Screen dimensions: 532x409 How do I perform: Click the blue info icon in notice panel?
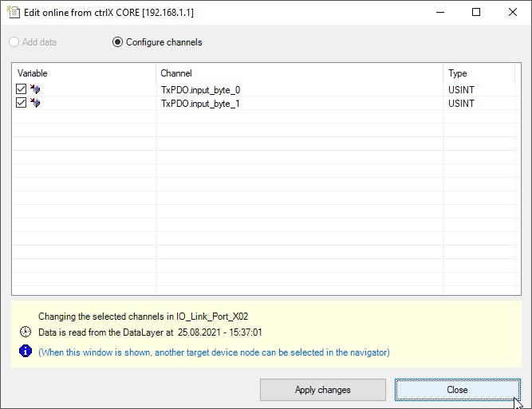pos(26,352)
